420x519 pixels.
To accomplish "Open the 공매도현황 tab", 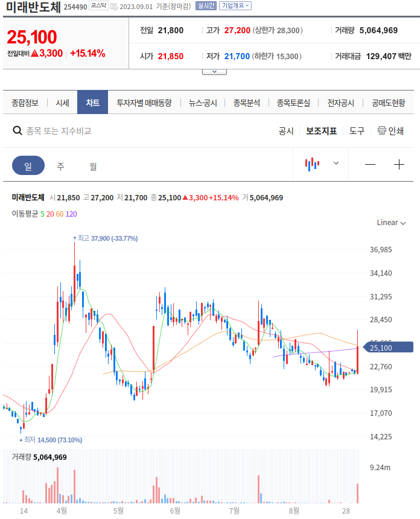I will click(389, 103).
